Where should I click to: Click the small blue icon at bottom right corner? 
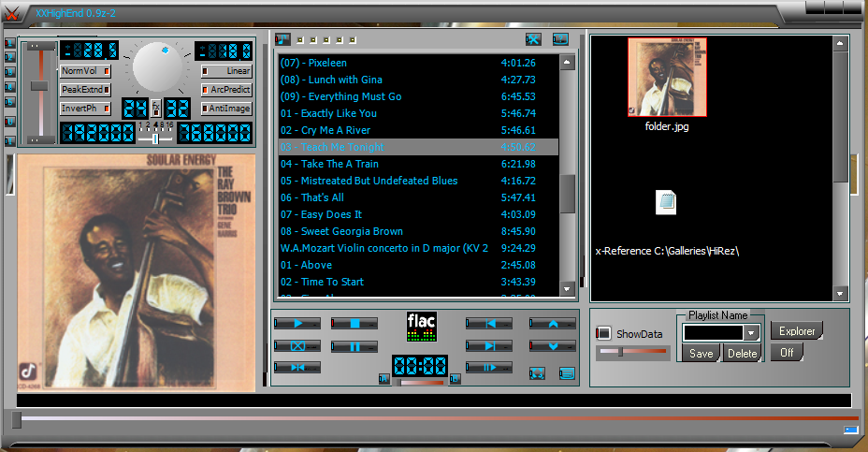tap(850, 430)
